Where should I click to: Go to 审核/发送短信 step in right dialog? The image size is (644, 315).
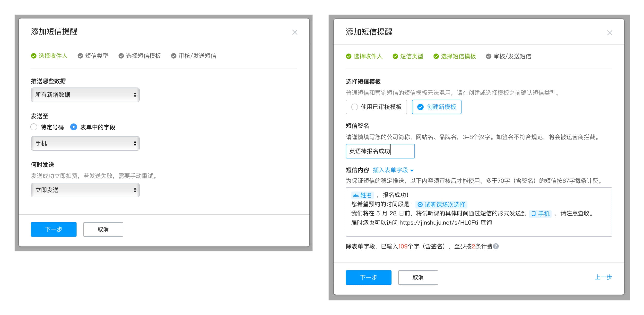pos(509,56)
